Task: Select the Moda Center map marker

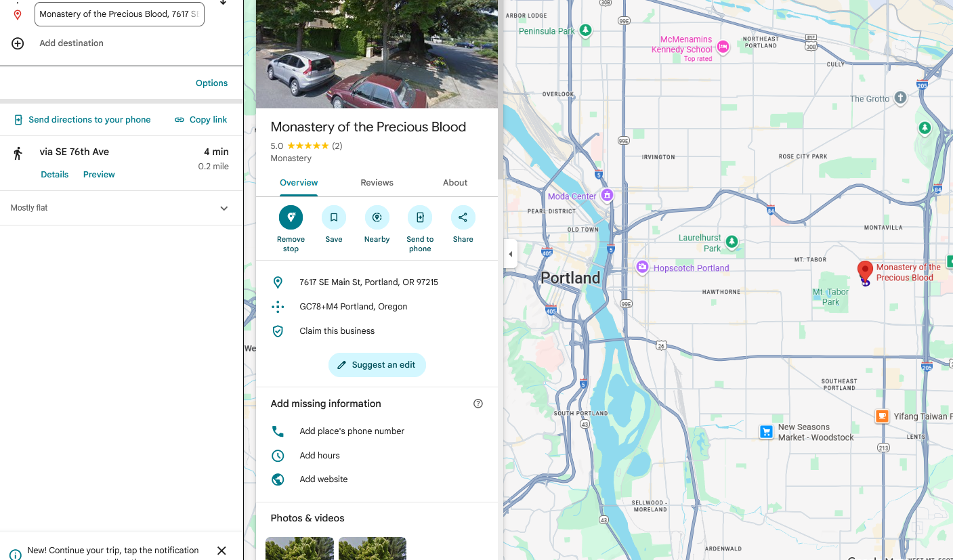Action: pyautogui.click(x=608, y=196)
